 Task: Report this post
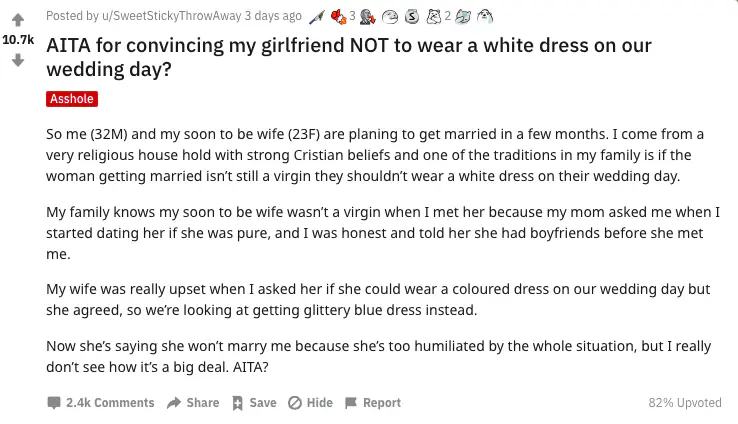click(x=373, y=403)
